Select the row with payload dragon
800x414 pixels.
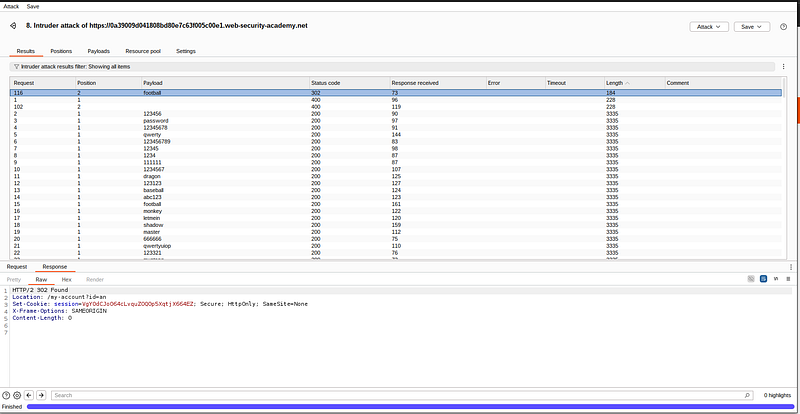[396, 176]
